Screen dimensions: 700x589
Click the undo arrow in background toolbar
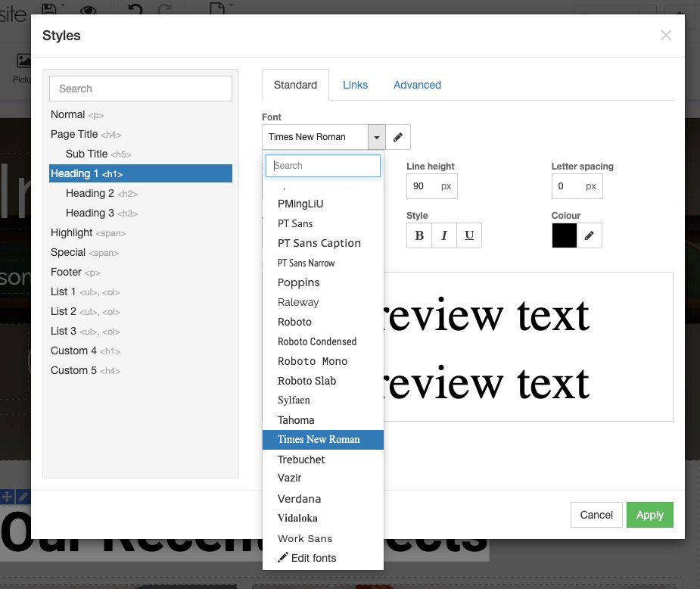pyautogui.click(x=135, y=9)
